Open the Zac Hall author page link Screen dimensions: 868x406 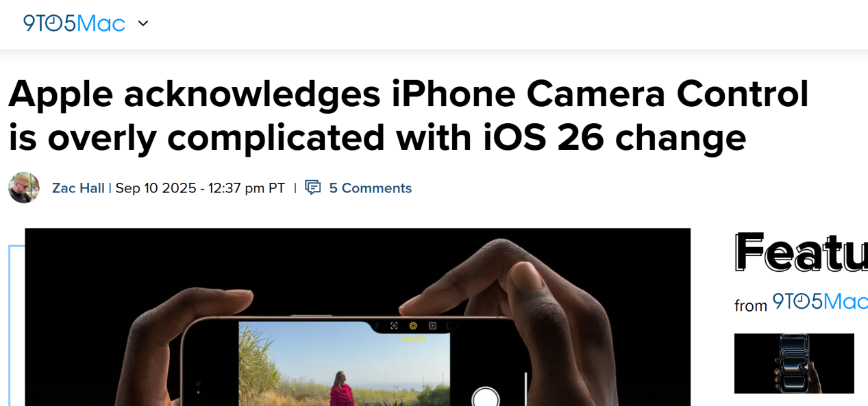pos(78,188)
